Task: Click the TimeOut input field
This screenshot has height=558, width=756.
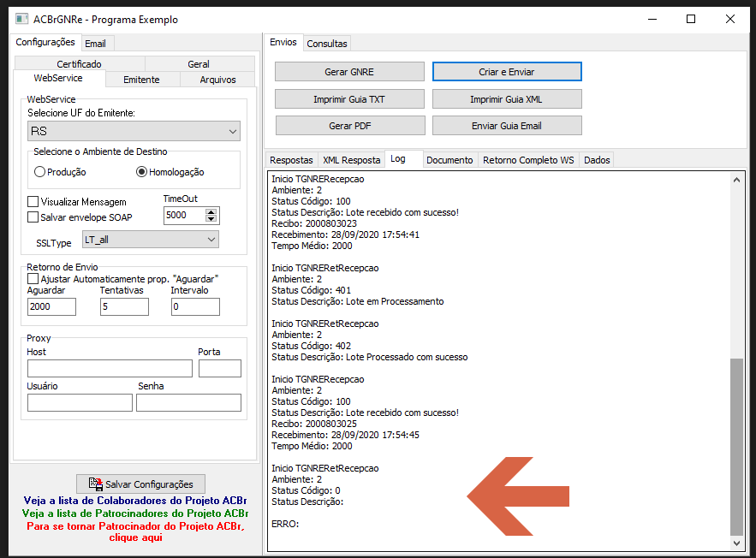Action: [x=185, y=215]
